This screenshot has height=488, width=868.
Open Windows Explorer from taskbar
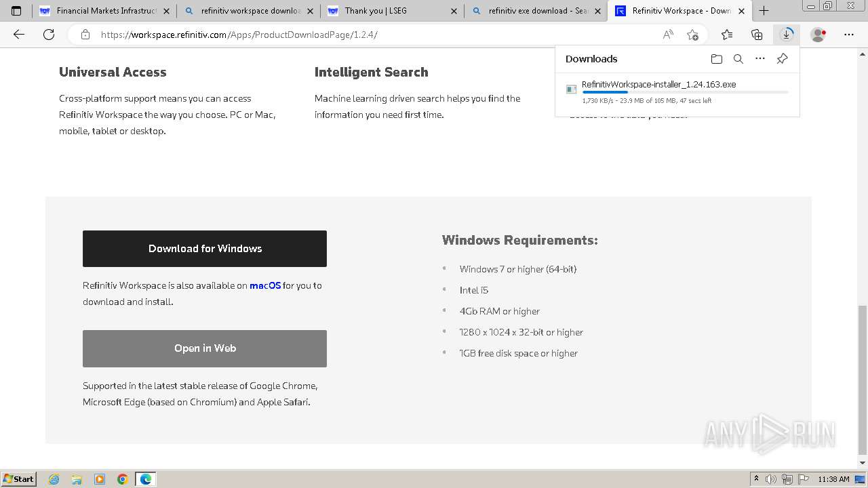click(77, 479)
